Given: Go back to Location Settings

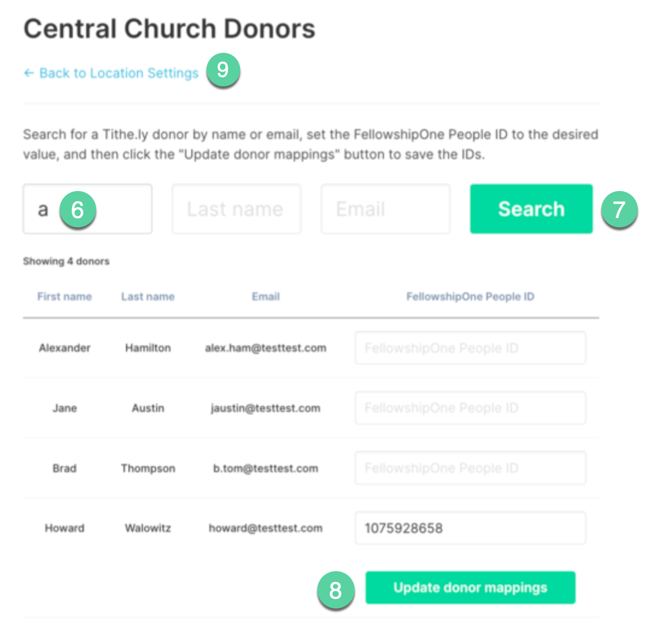Looking at the screenshot, I should [119, 73].
